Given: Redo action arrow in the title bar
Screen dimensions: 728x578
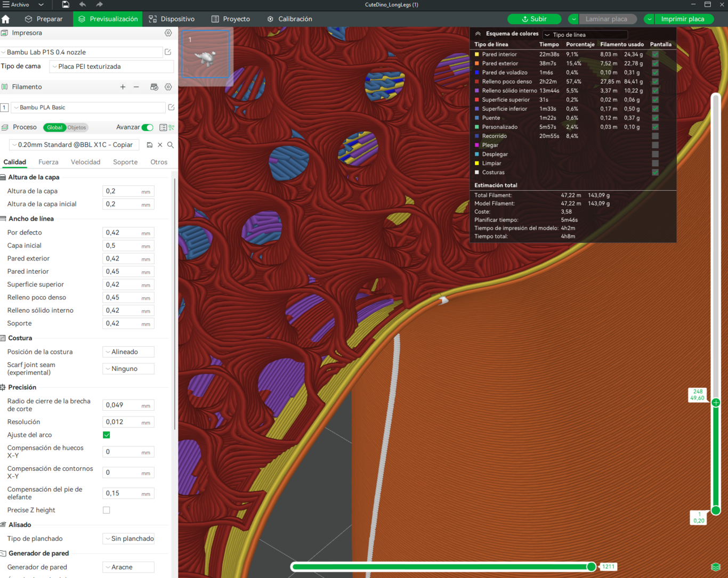Looking at the screenshot, I should pos(99,5).
